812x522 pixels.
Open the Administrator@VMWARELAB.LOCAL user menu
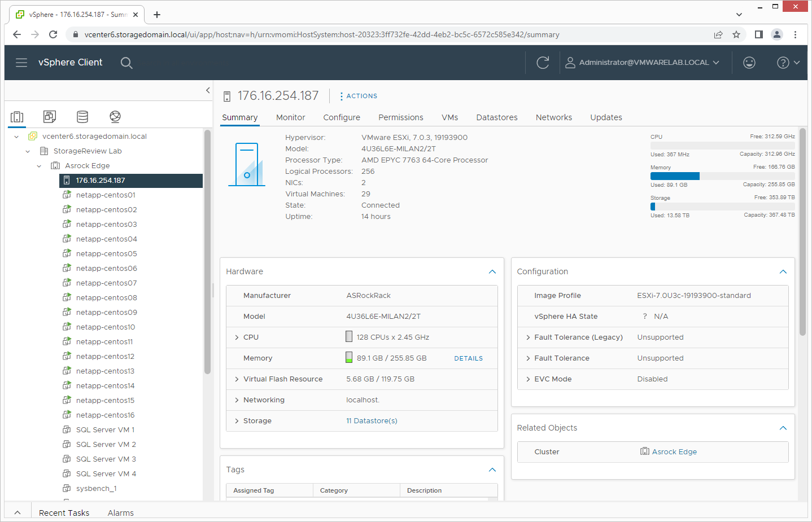[x=643, y=63]
